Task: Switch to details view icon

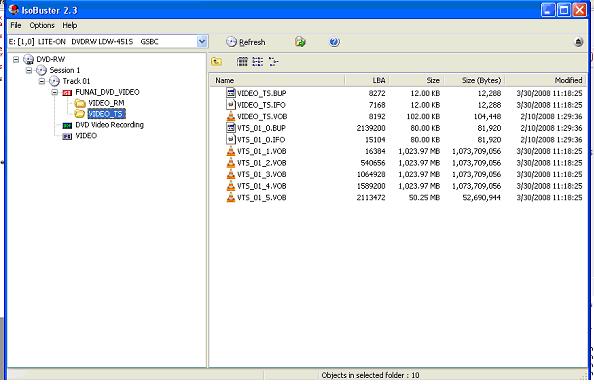Action: (x=274, y=61)
